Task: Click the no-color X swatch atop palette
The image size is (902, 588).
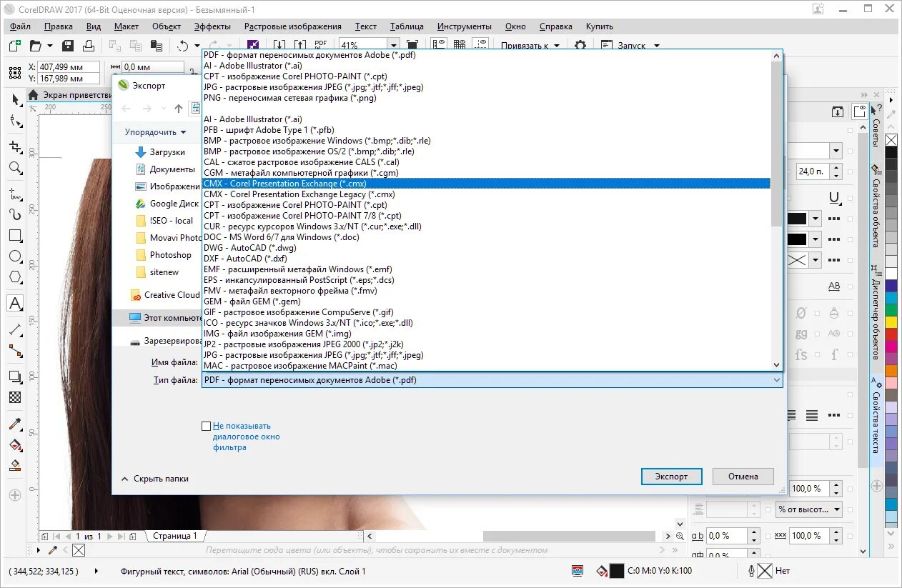Action: (x=891, y=139)
